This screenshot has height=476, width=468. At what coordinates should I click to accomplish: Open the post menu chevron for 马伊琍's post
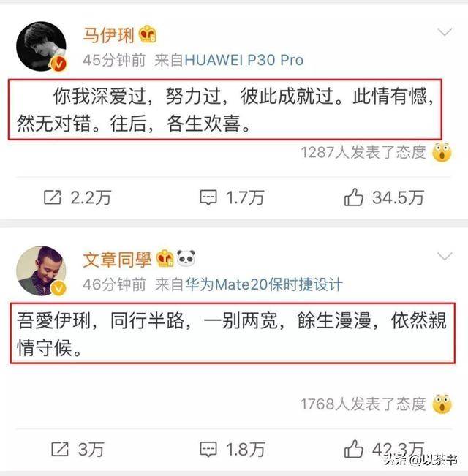445,31
